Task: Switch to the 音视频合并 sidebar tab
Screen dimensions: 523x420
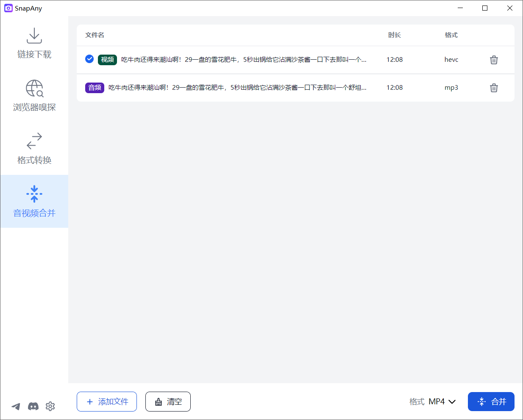Action: [34, 202]
